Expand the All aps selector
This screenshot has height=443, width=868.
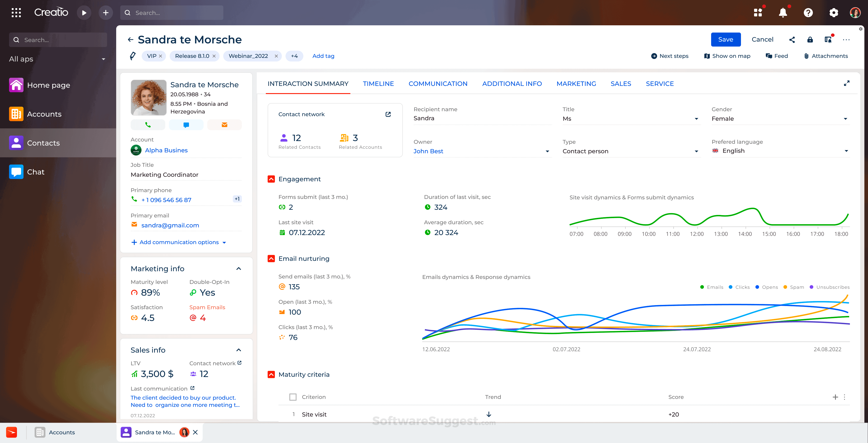point(104,59)
